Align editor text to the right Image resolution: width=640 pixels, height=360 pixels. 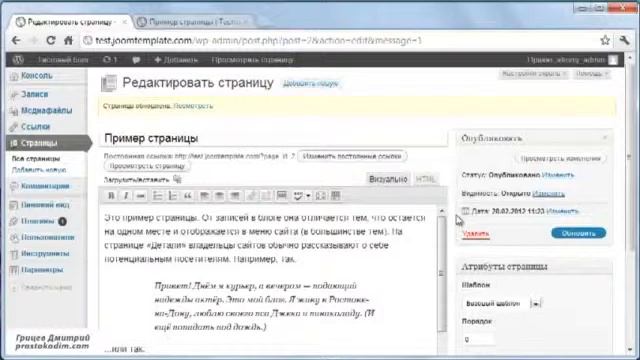(235, 196)
